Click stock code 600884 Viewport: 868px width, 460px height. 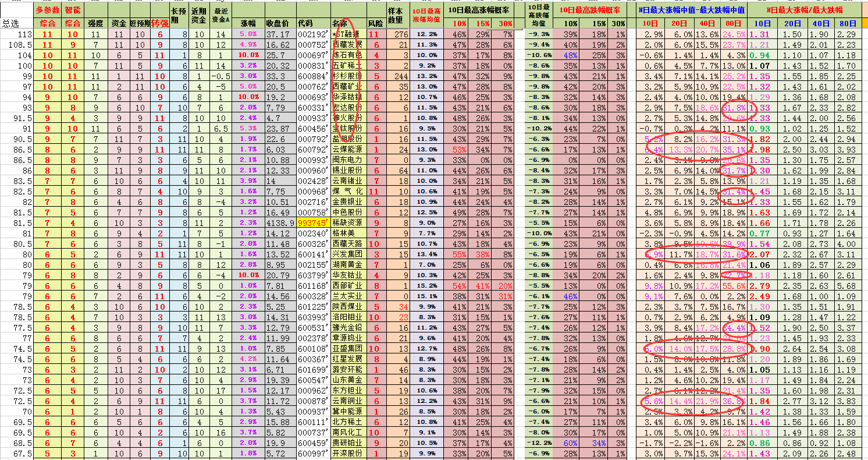313,76
